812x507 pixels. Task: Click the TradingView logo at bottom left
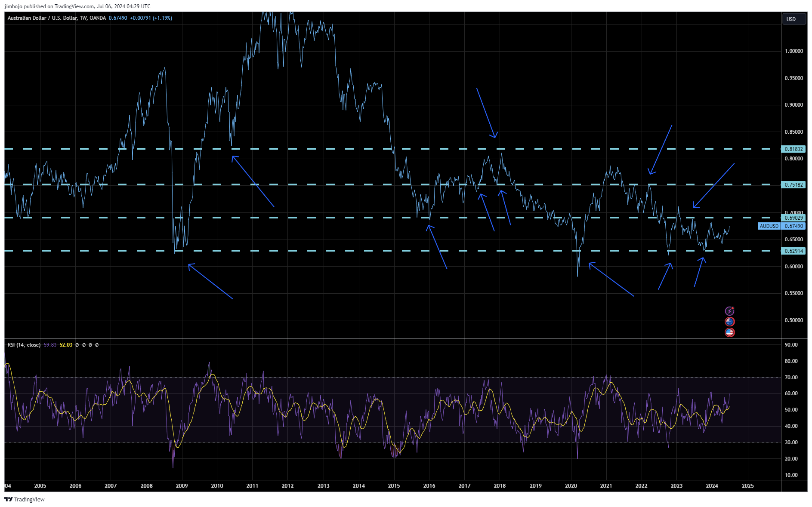tap(25, 499)
